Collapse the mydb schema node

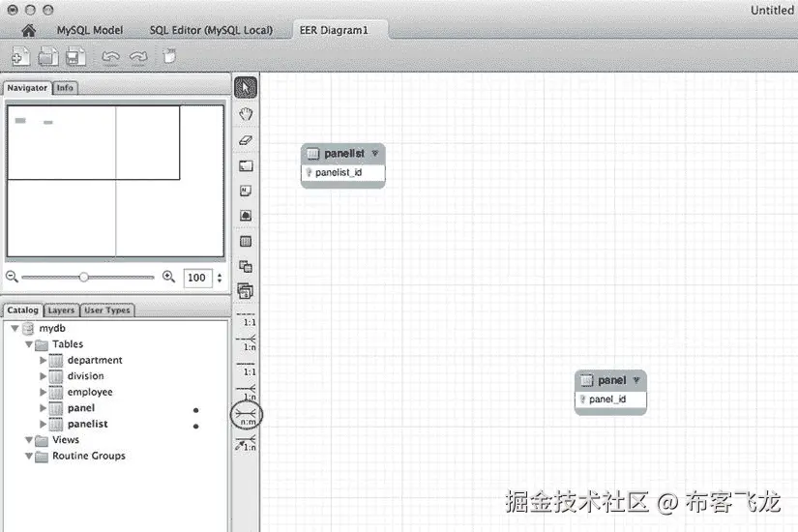pos(15,328)
